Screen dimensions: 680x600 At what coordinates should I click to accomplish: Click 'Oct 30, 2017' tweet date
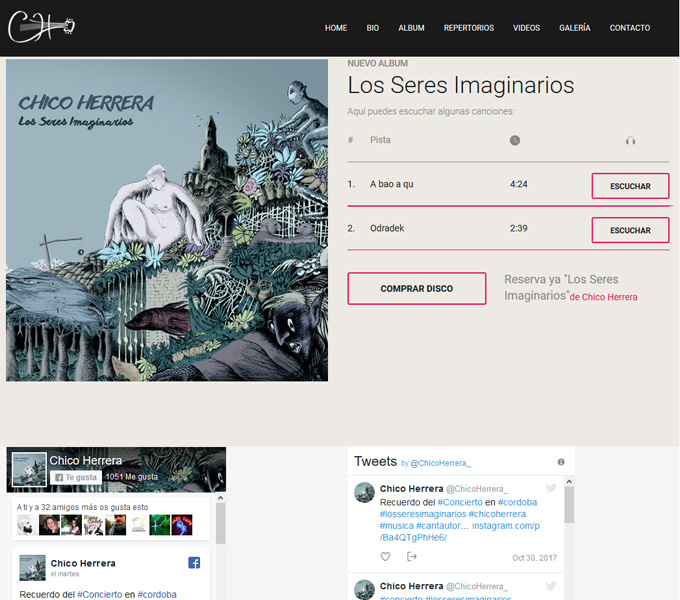pos(534,558)
